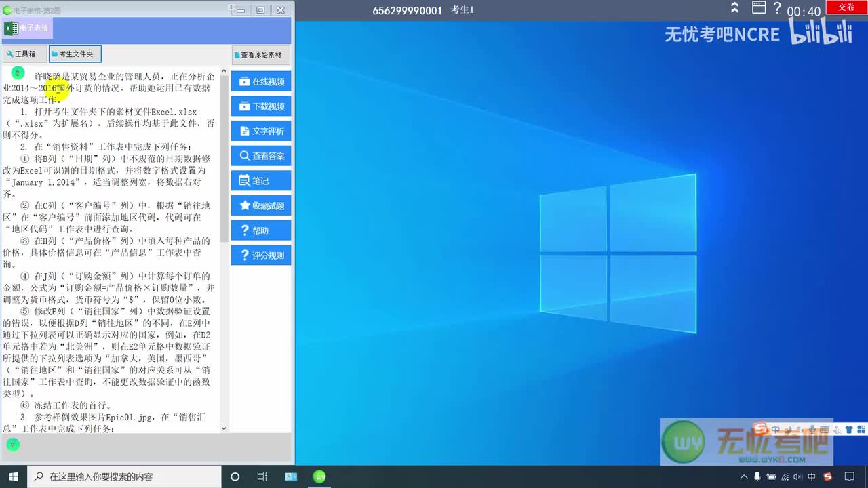Click 查看答案 to view the answer
The width and height of the screenshot is (868, 488).
click(261, 156)
